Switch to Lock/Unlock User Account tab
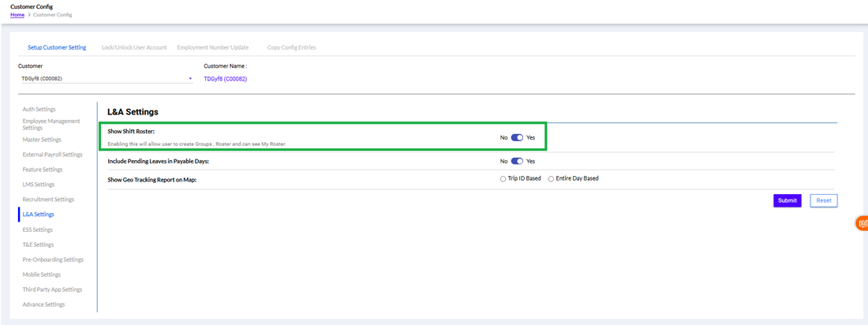This screenshot has height=325, width=868. (x=134, y=47)
